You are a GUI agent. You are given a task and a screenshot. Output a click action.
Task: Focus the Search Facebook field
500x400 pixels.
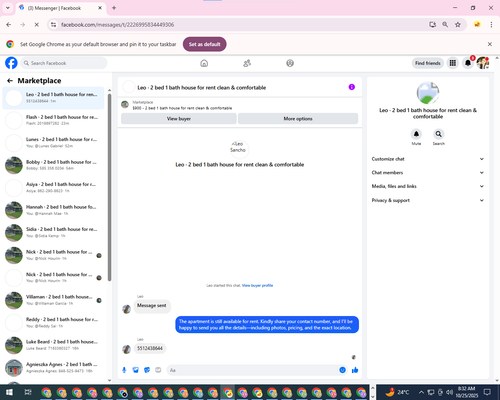pyautogui.click(x=64, y=63)
